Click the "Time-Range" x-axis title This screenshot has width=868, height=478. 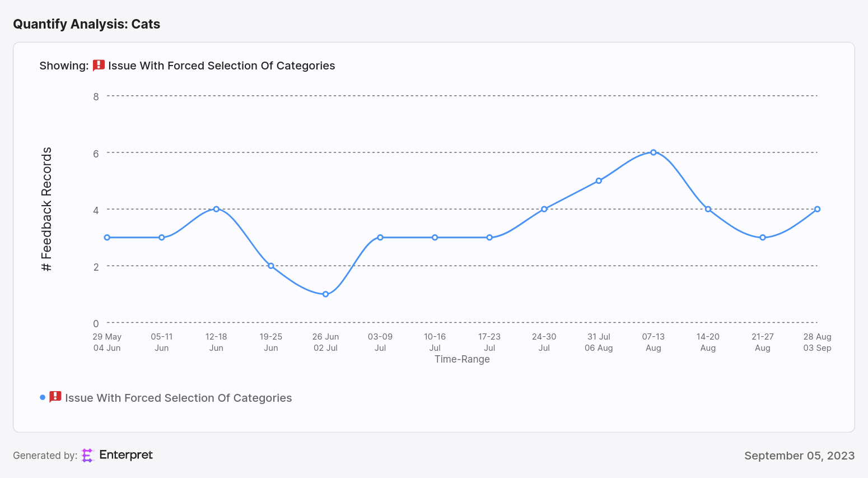(462, 359)
